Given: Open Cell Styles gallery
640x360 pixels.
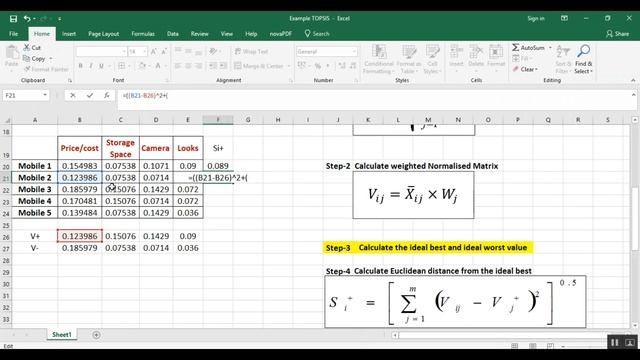Looking at the screenshot, I should tap(432, 60).
